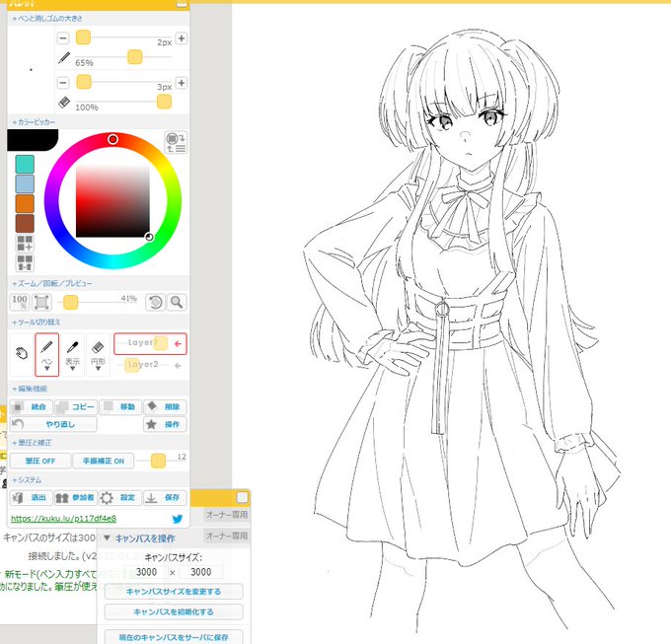Adjust the 41% zoom slider handle
Screen dimensions: 671x644
click(x=71, y=302)
